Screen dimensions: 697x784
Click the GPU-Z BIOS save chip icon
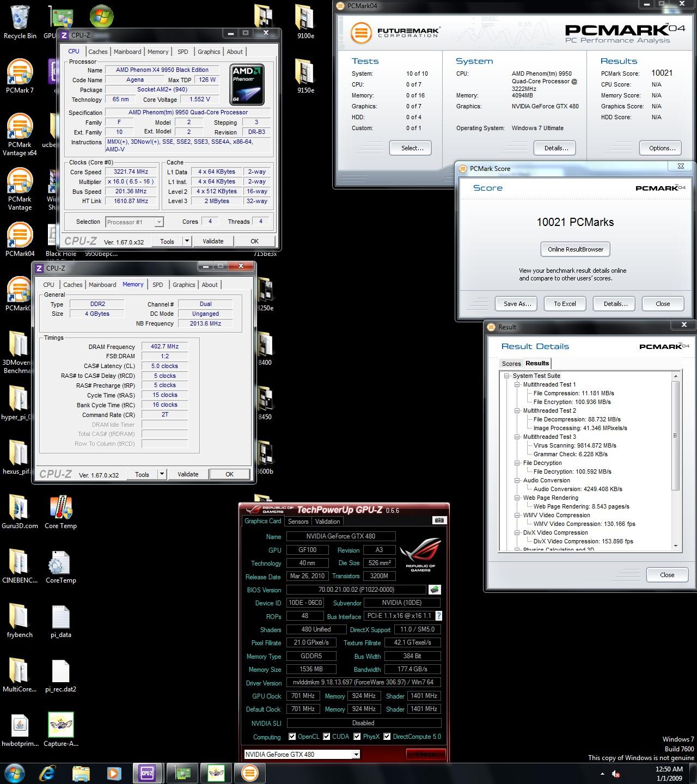(435, 590)
